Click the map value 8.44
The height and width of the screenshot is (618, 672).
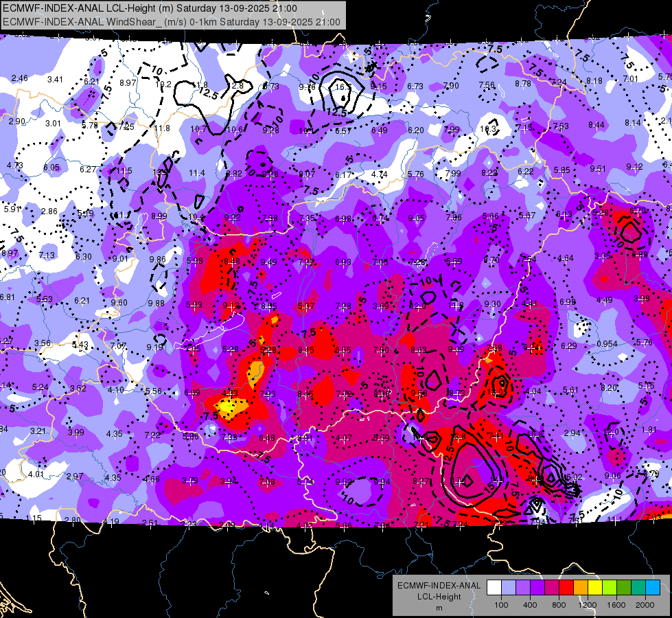pos(596,125)
